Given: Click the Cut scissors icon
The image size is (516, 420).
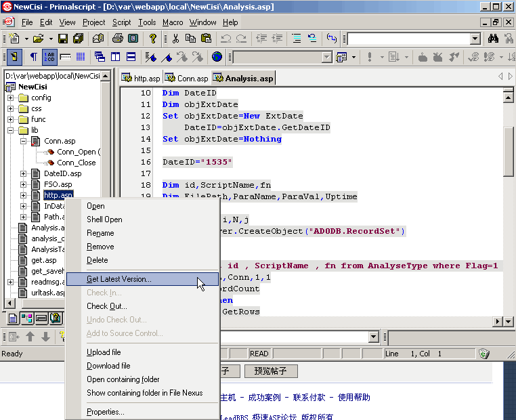Looking at the screenshot, I should click(176, 39).
